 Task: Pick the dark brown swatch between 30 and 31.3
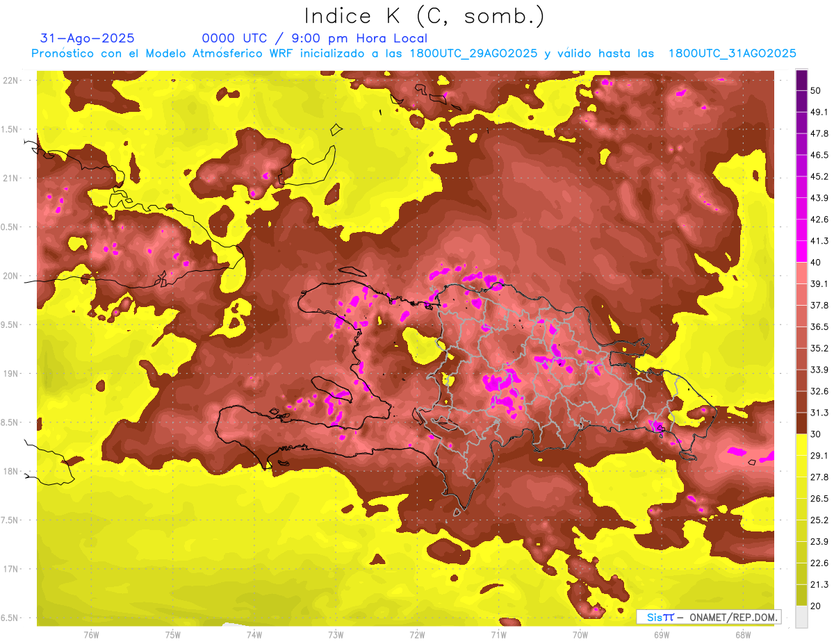pos(801,422)
